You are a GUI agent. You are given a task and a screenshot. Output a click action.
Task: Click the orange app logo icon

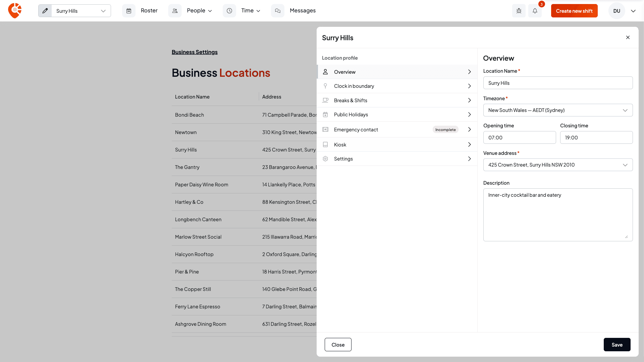click(x=15, y=11)
